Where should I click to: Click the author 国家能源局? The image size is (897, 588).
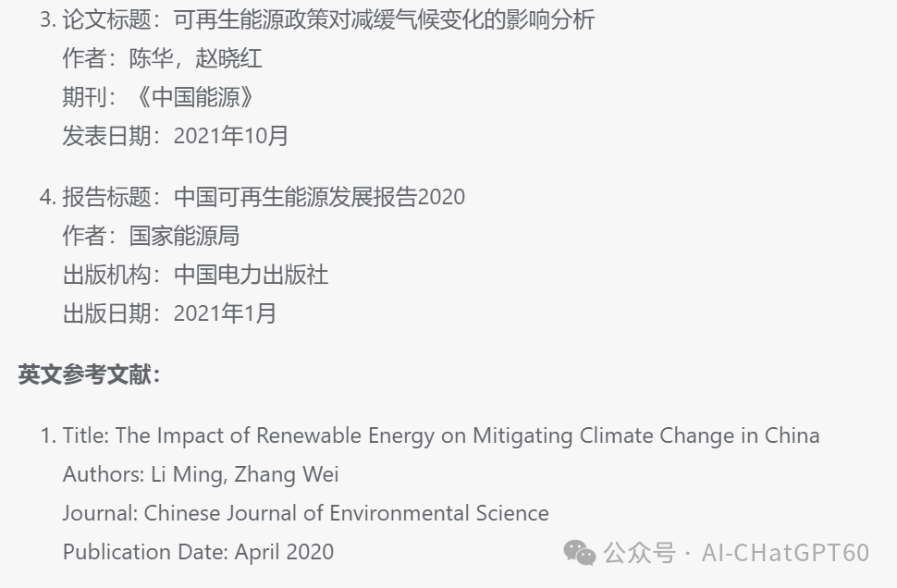click(x=184, y=237)
